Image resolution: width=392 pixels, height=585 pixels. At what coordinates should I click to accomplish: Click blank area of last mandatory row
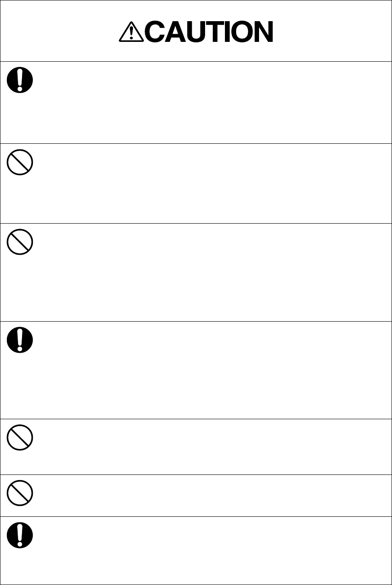coord(212,550)
